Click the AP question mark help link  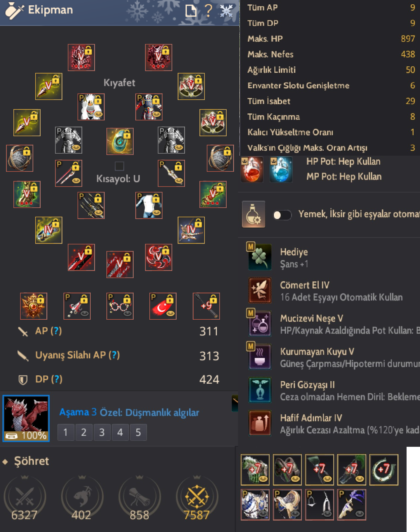pos(56,331)
